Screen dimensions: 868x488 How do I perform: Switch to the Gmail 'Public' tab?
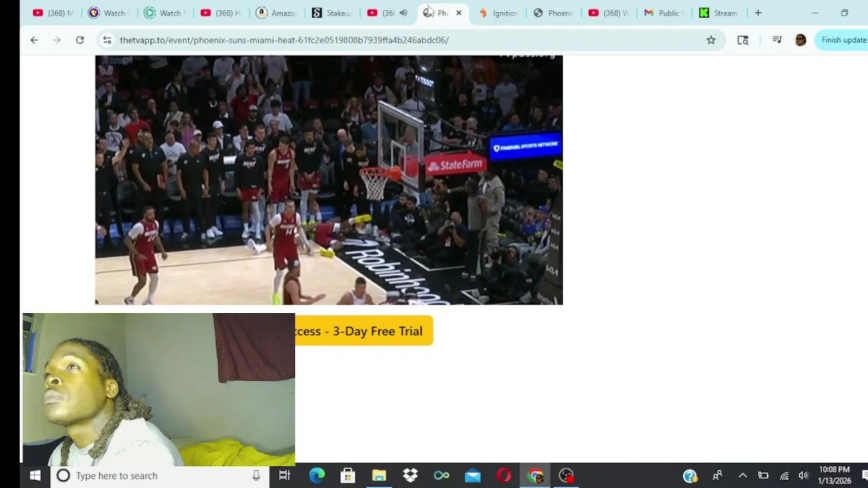(665, 13)
